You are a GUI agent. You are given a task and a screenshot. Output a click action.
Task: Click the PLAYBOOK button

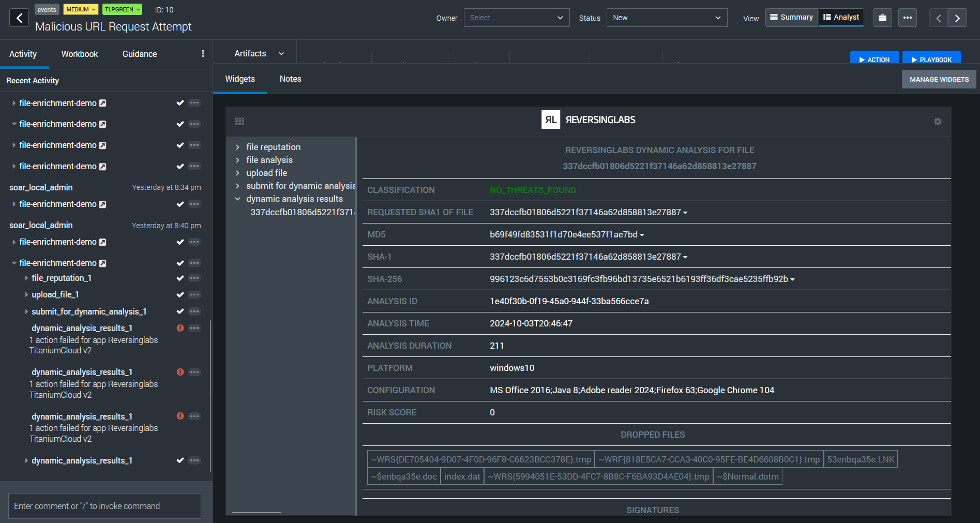tap(931, 58)
